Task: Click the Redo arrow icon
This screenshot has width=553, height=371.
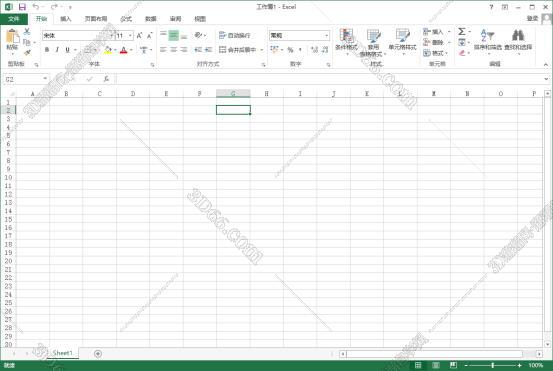Action: [54, 7]
